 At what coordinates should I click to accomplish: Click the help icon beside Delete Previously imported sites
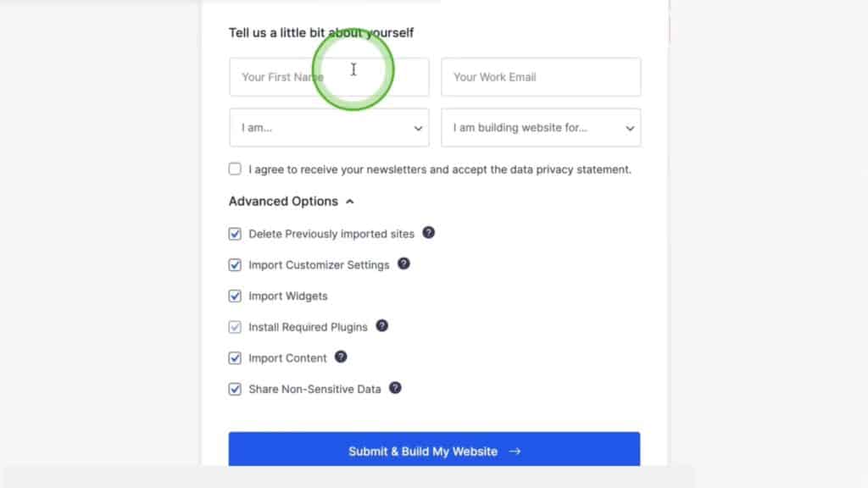pos(428,234)
